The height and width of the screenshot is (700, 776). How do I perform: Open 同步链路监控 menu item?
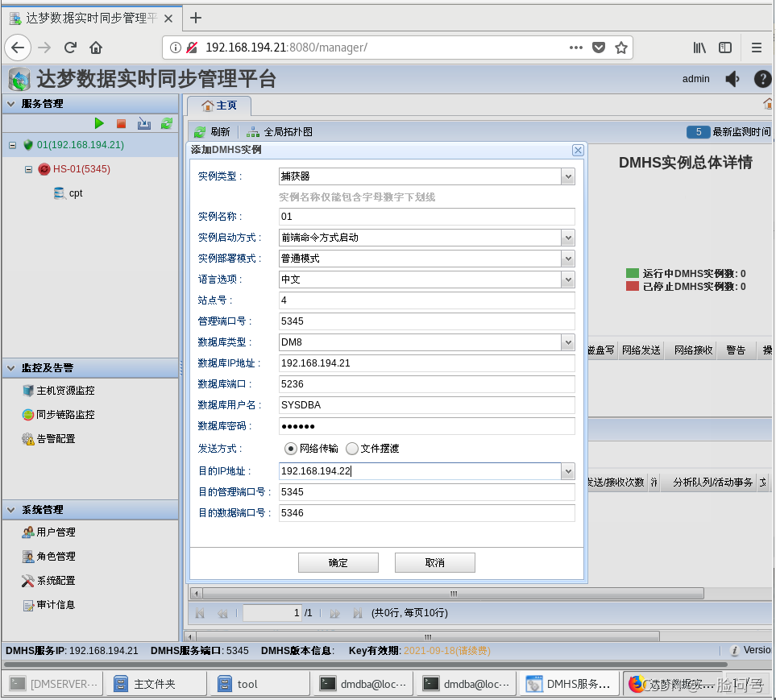pyautogui.click(x=58, y=415)
